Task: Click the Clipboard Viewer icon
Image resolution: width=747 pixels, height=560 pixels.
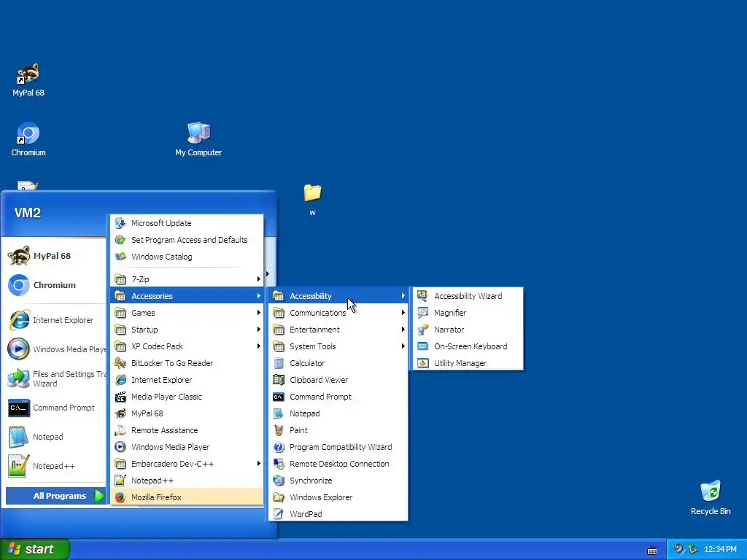Action: [279, 379]
